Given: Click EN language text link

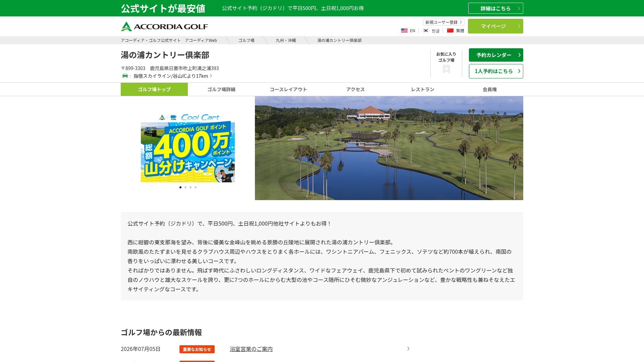Looking at the screenshot, I should click(x=413, y=31).
